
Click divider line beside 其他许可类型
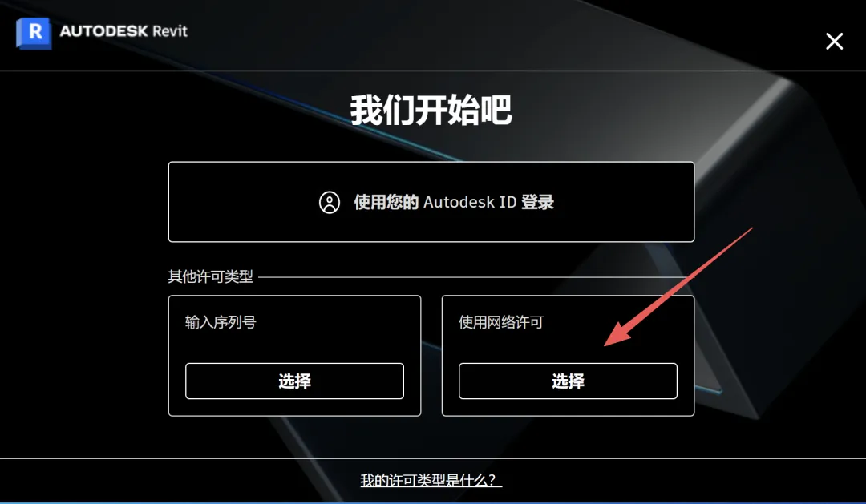coord(475,277)
